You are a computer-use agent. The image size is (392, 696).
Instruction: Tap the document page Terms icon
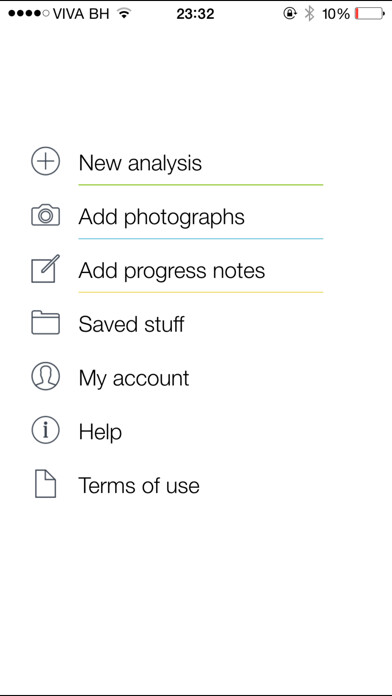coord(45,484)
